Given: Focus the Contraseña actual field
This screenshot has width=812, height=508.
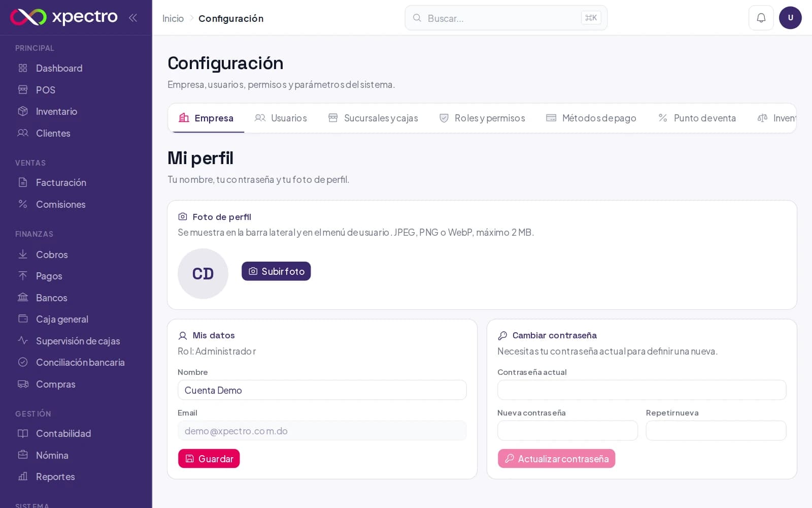Looking at the screenshot, I should [x=641, y=390].
